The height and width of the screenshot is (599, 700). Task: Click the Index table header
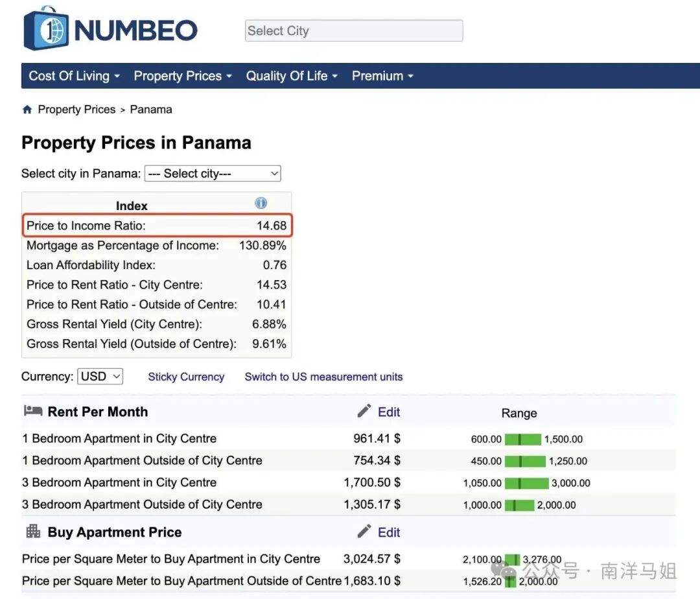(x=131, y=206)
